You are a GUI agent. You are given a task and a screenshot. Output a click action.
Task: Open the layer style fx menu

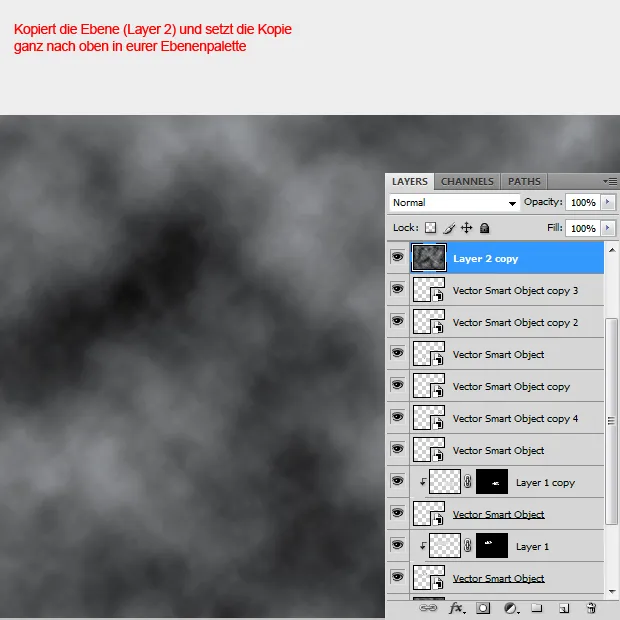456,608
